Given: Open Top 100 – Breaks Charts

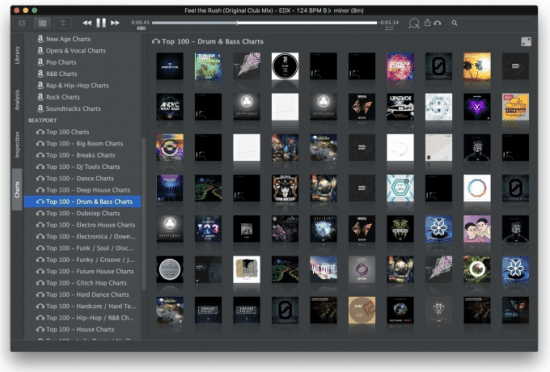Looking at the screenshot, I should (82, 155).
